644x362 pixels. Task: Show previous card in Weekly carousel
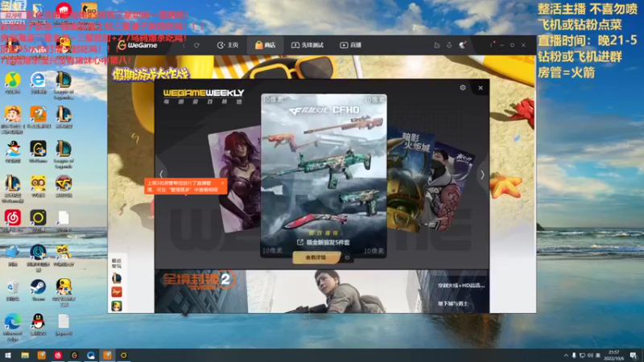pyautogui.click(x=161, y=174)
